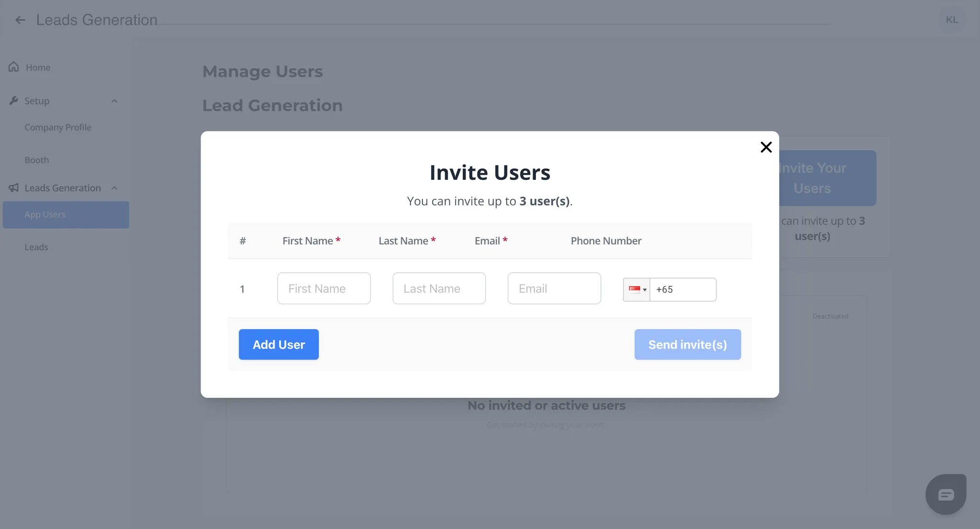This screenshot has width=980, height=529.
Task: Open the chat support widget
Action: click(946, 495)
